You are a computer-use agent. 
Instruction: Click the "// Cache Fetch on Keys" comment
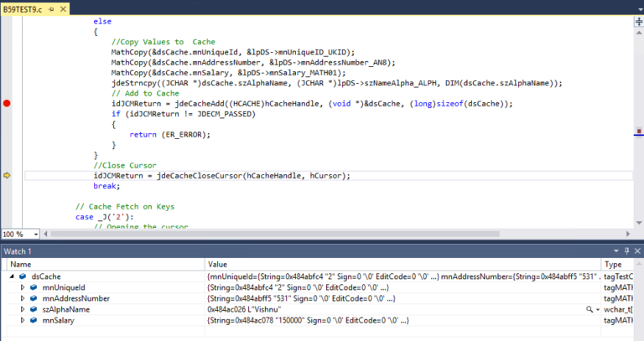point(125,206)
